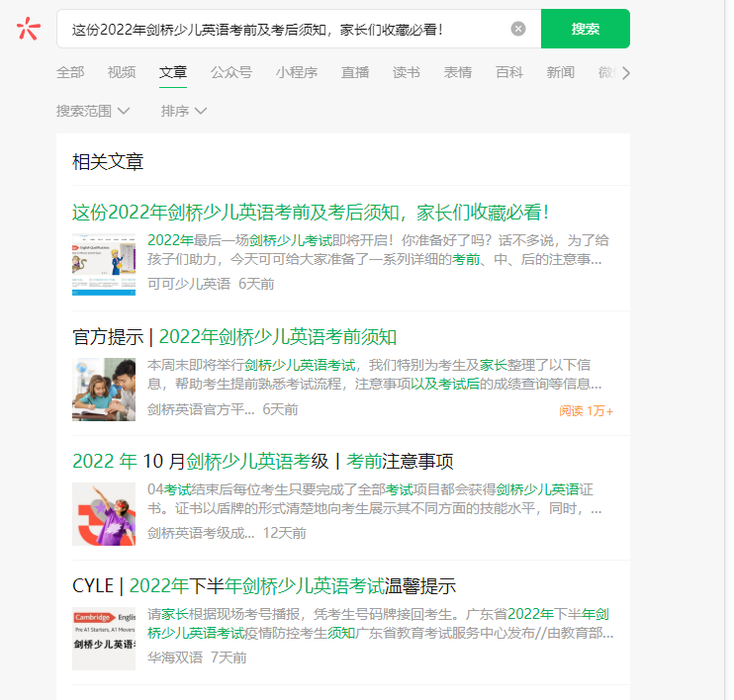Open article 2022 年 10 月剑桥少儿英语考级
This screenshot has width=734, height=700.
pos(262,462)
